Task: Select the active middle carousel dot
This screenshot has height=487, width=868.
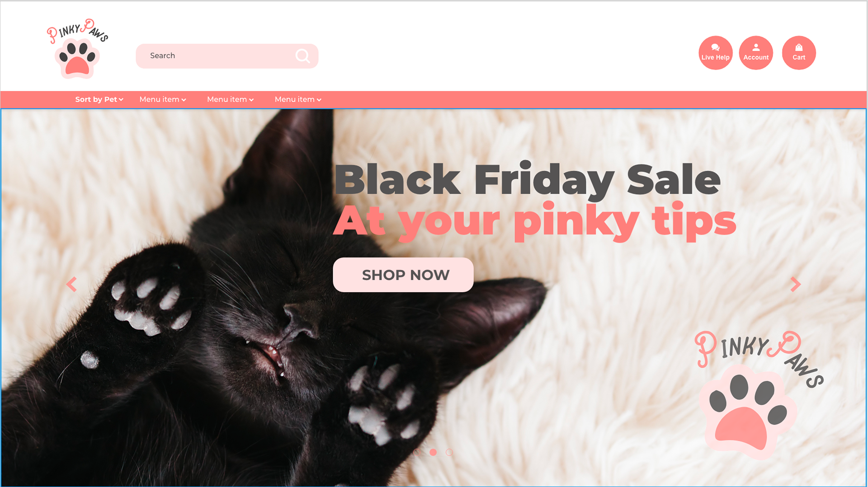Action: 433,452
